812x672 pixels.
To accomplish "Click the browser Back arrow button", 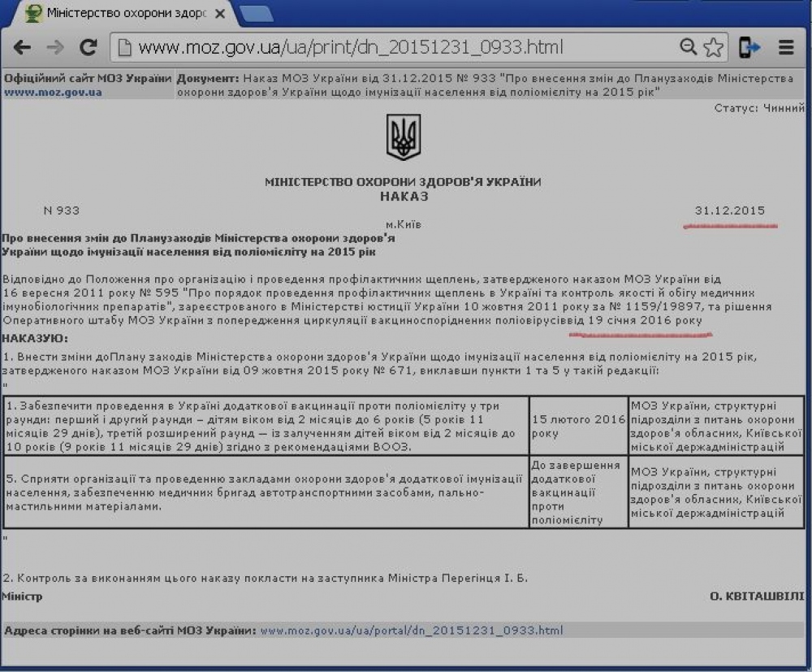I will click(x=22, y=47).
